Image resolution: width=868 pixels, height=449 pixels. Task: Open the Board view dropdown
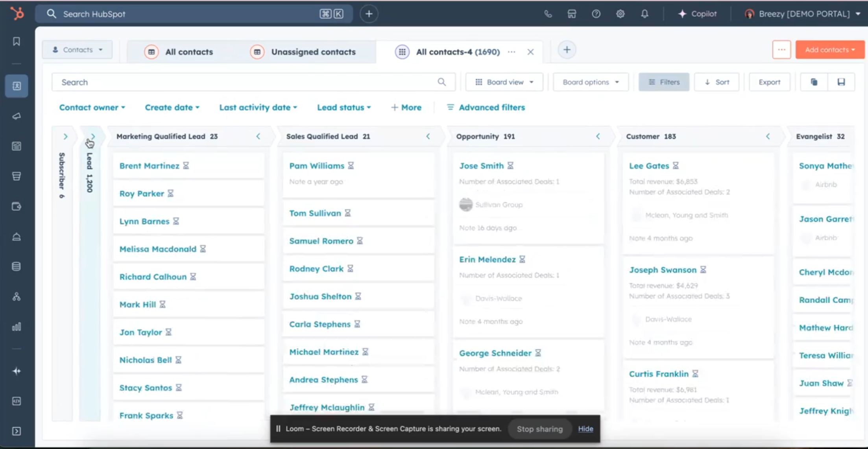pyautogui.click(x=504, y=82)
